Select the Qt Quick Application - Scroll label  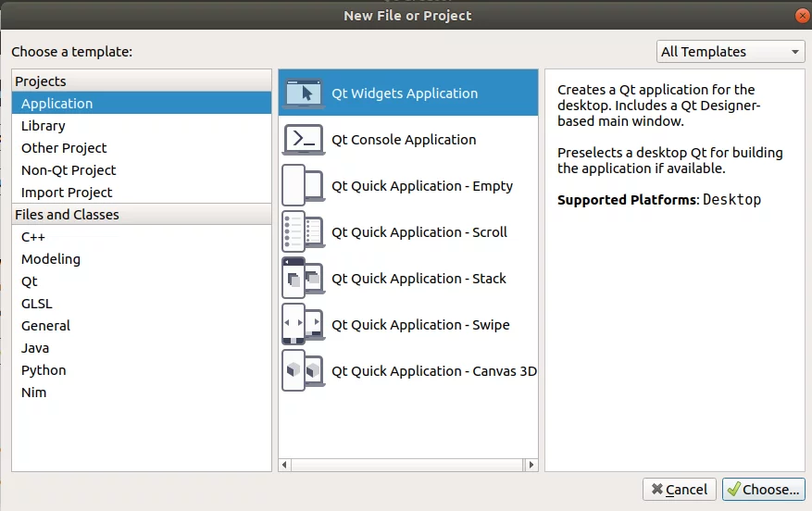pyautogui.click(x=418, y=232)
